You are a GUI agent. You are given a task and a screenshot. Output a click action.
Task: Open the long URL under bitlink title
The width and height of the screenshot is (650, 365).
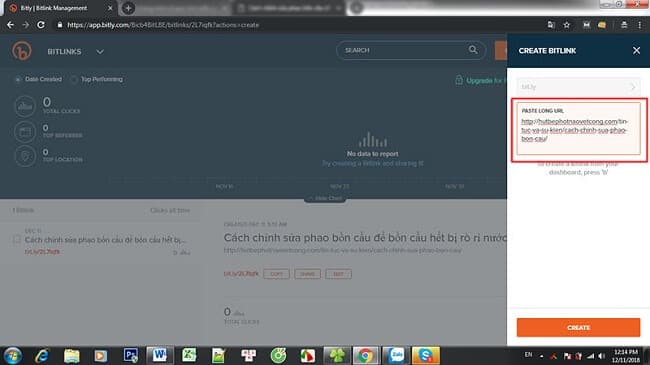(x=342, y=251)
